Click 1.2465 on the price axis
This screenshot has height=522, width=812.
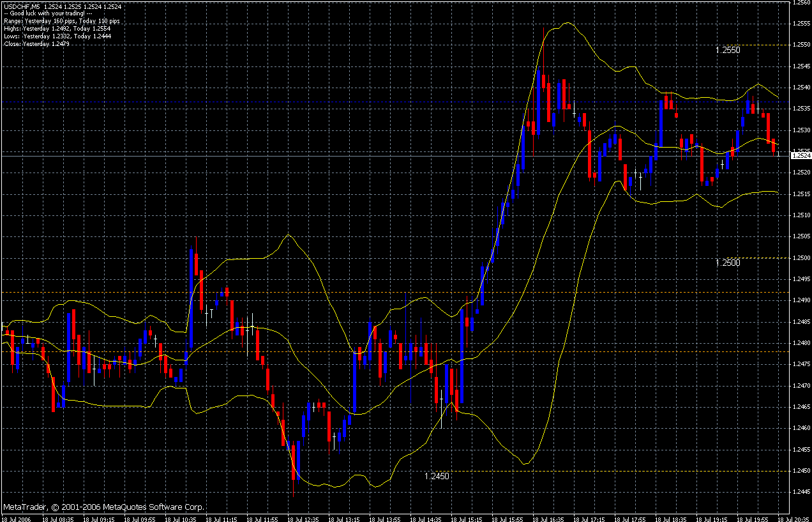802,406
